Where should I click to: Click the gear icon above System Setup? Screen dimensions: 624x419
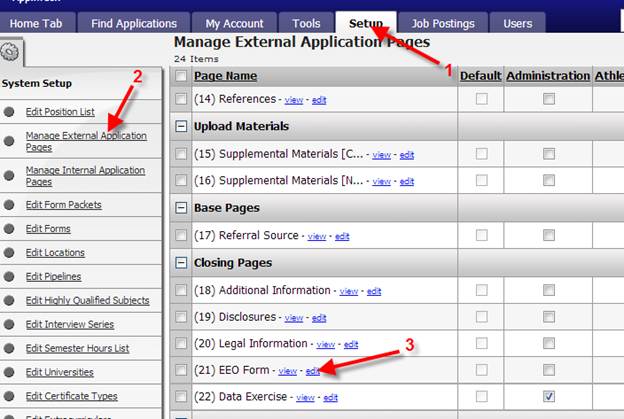tap(12, 53)
